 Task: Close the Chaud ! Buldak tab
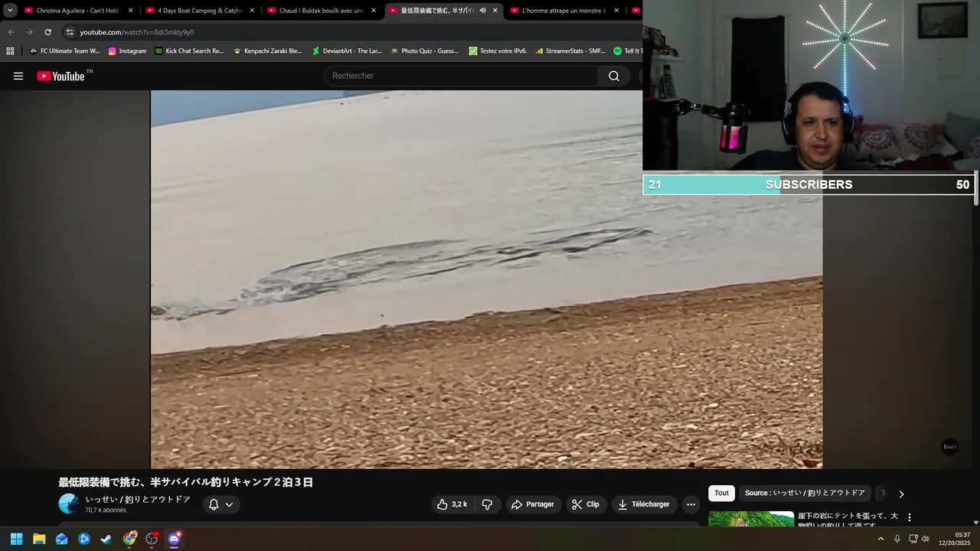(374, 11)
